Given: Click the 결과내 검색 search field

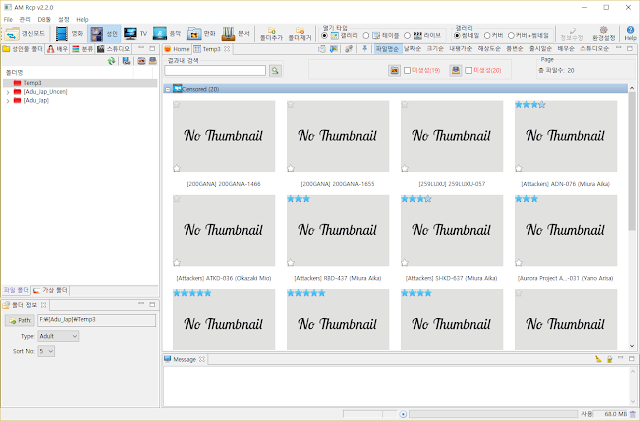Looking at the screenshot, I should tap(215, 71).
